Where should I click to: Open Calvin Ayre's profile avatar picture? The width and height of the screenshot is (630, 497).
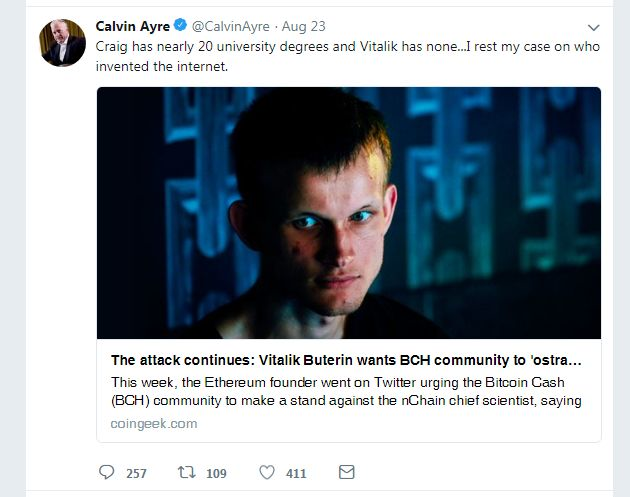62,42
